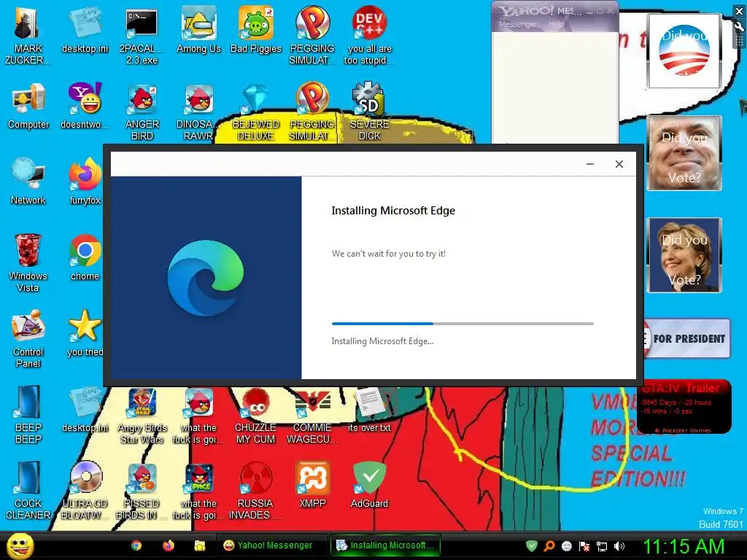Open the 'chome' Chrome desktop icon
The width and height of the screenshot is (747, 560).
[85, 257]
